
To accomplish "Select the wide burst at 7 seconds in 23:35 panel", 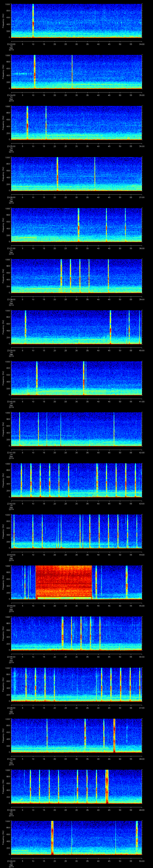I will click(x=27, y=123).
